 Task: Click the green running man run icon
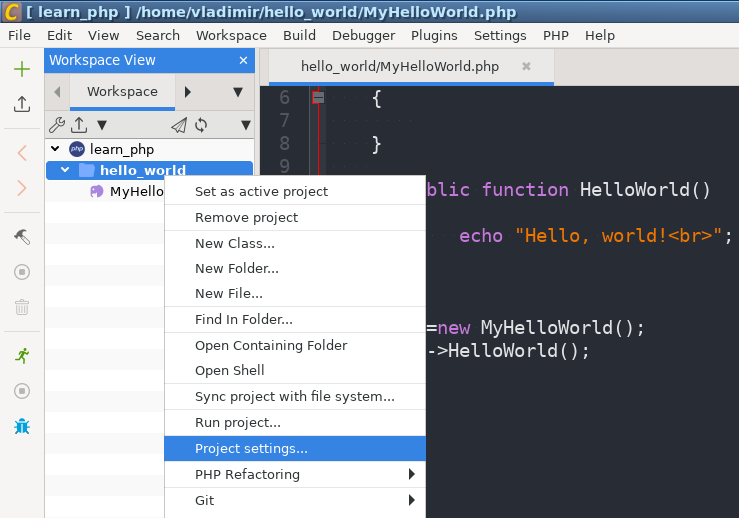tap(22, 355)
